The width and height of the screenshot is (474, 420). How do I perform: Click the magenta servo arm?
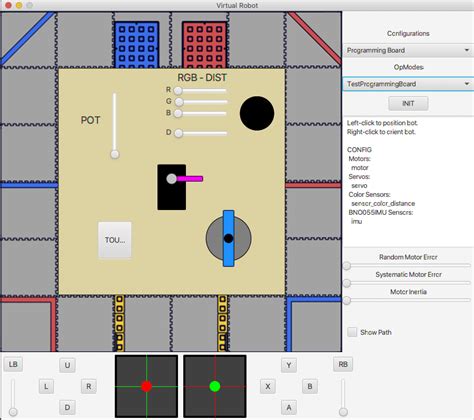[190, 179]
